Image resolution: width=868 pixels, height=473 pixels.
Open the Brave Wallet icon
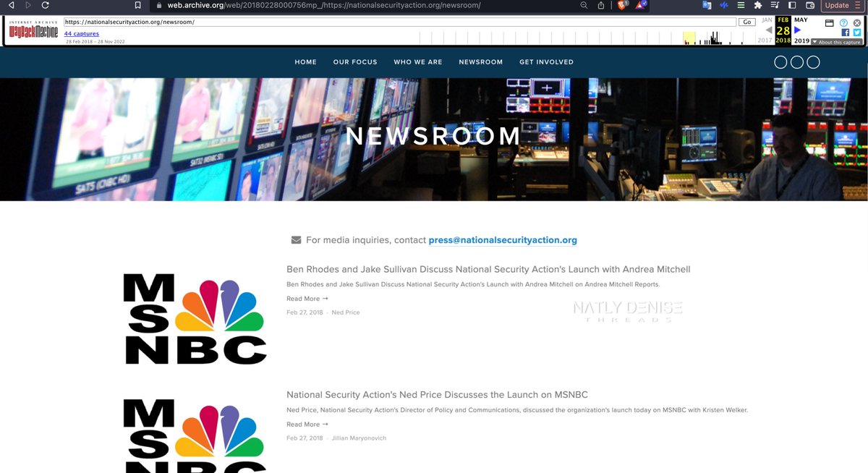point(810,5)
